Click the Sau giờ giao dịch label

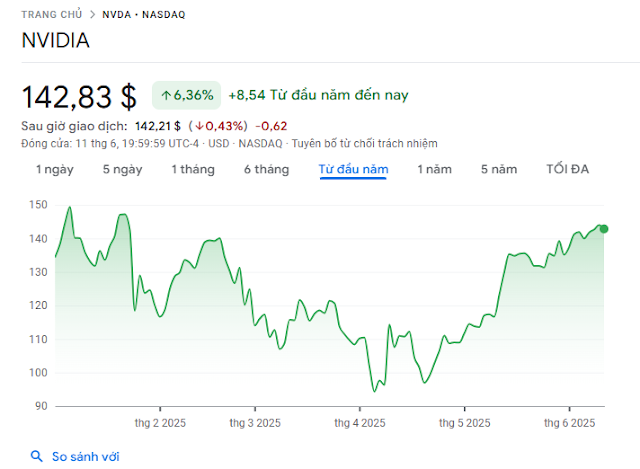pos(74,126)
